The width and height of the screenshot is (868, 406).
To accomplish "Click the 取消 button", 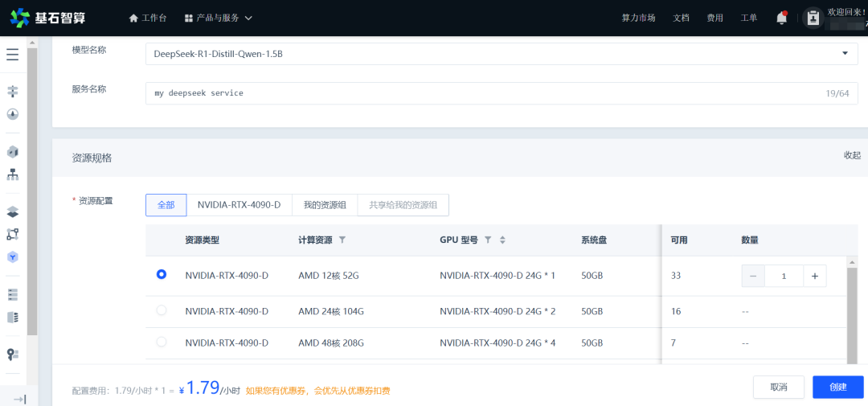I will click(x=778, y=388).
